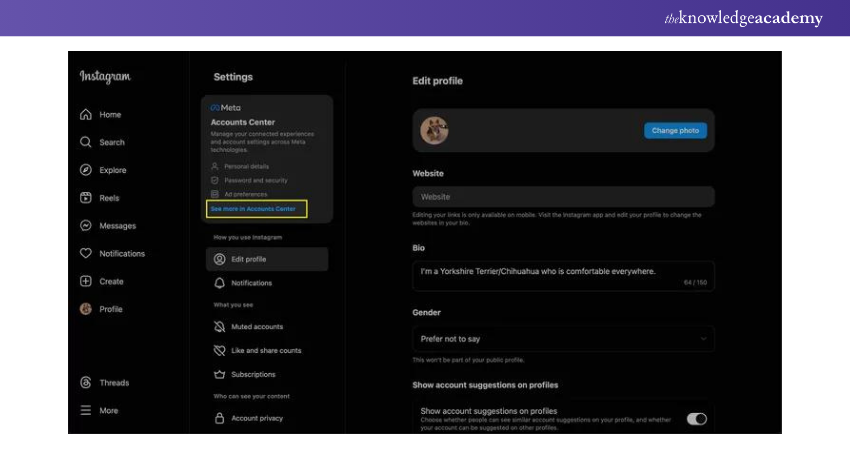Click the Knowledge Academy logo
850x450 pixels.
click(x=743, y=18)
